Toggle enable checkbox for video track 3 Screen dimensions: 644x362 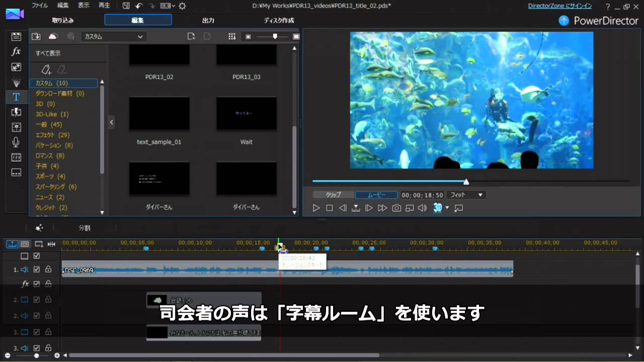(36, 332)
